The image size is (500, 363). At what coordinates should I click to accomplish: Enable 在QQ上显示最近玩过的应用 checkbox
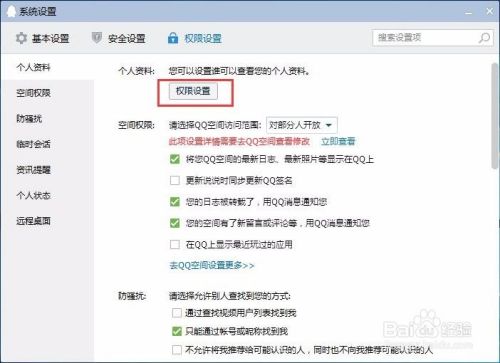[x=175, y=244]
